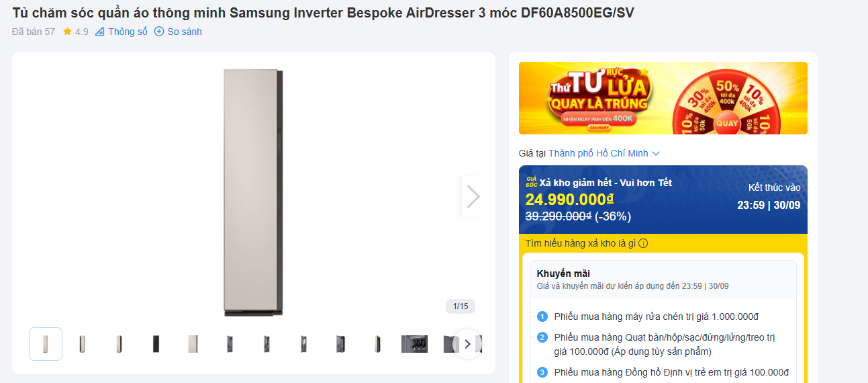
Task: Click the info icon beside xả kho
Action: pyautogui.click(x=643, y=243)
